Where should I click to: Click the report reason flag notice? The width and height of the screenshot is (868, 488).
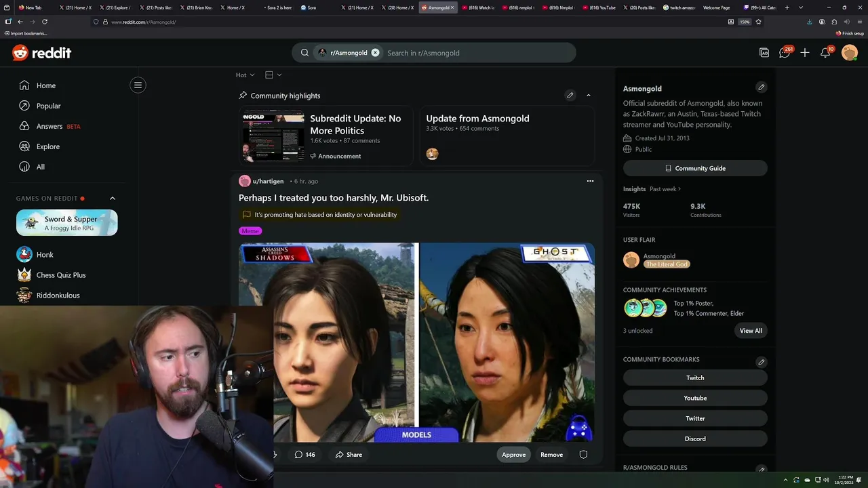[319, 215]
